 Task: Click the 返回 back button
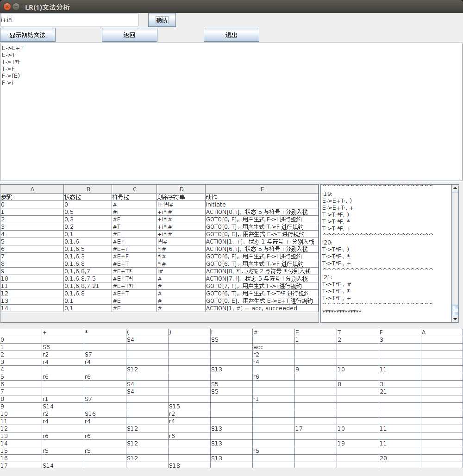pyautogui.click(x=129, y=35)
